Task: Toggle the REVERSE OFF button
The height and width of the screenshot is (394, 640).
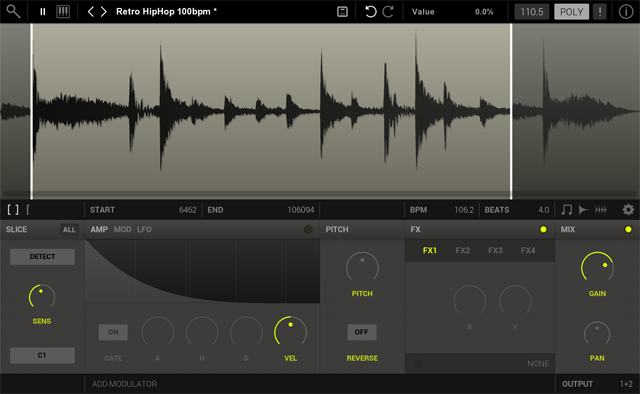Action: tap(362, 332)
